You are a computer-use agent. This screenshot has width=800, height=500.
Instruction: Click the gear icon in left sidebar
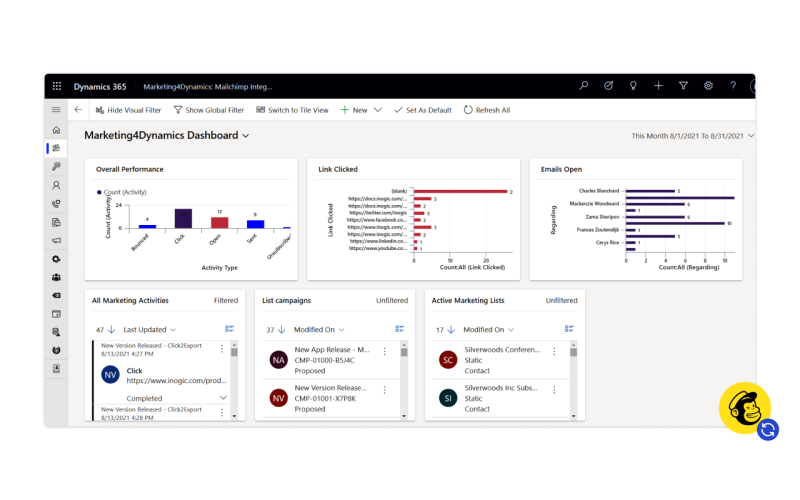pos(56,259)
